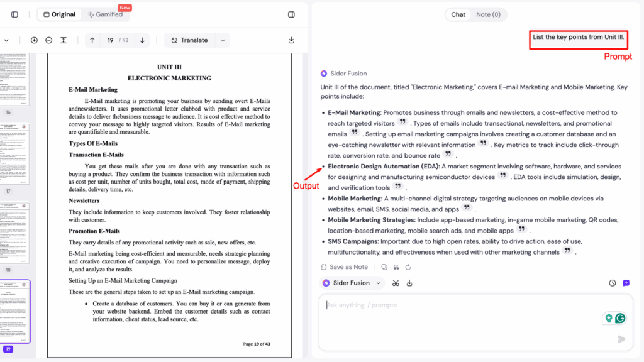Image resolution: width=644 pixels, height=362 pixels.
Task: Select the fit-to-page icon in toolbar
Action: click(x=63, y=40)
